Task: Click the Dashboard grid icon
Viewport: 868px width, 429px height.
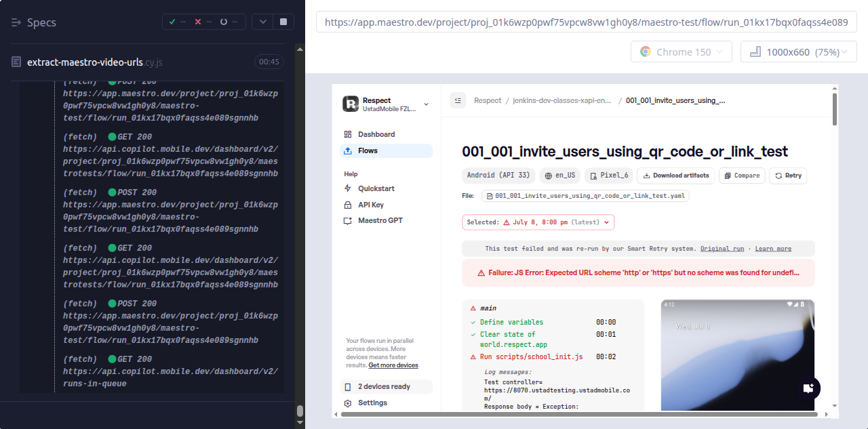Action: click(x=348, y=134)
